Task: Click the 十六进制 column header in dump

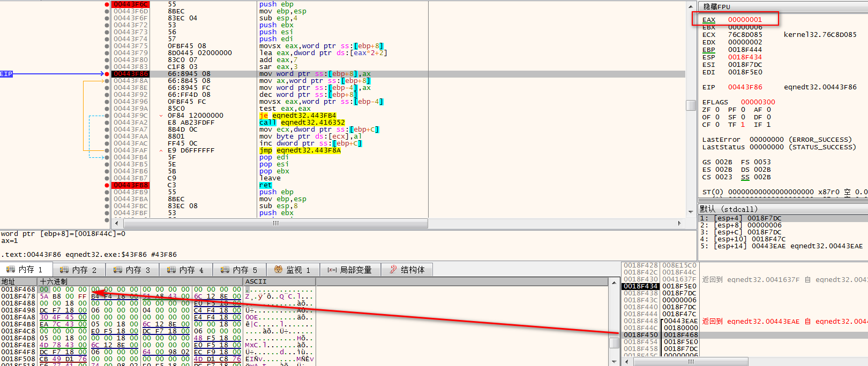Action: pyautogui.click(x=140, y=281)
